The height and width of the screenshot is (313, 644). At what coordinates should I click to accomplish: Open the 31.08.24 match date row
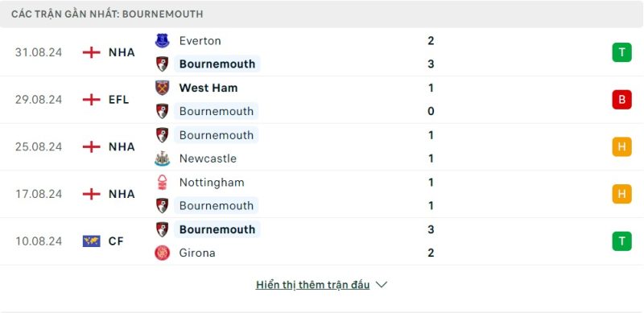pyautogui.click(x=322, y=52)
